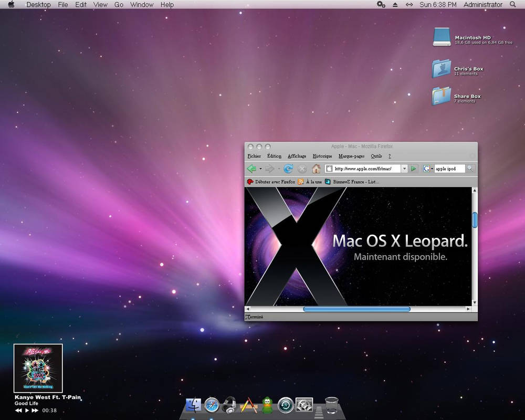Open the Desktop menu in the menu bar
525x420 pixels.
(x=38, y=5)
